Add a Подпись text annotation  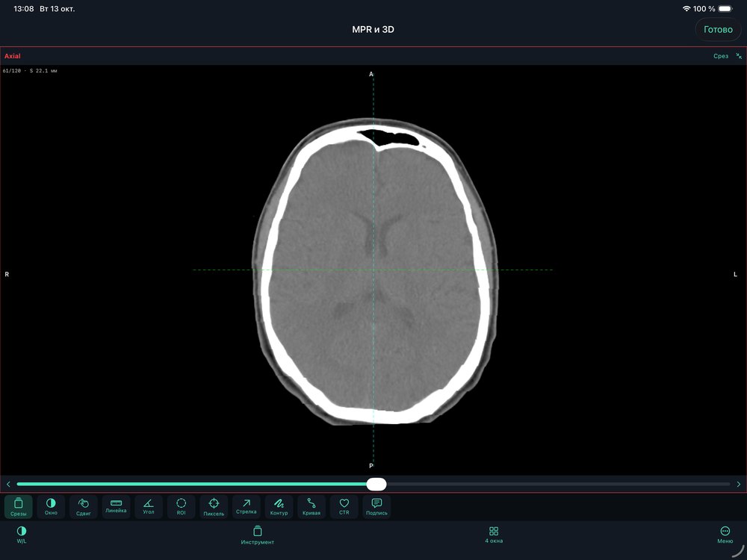[376, 507]
